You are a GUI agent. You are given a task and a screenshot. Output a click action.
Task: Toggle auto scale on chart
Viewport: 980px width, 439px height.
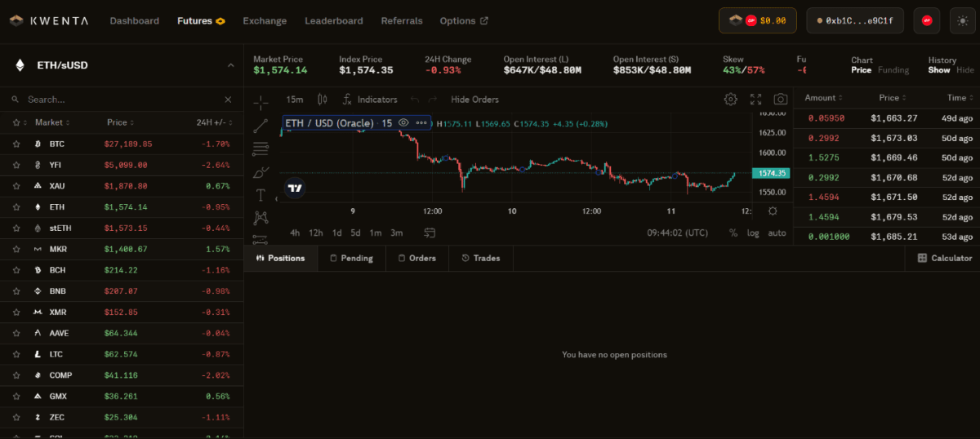[x=777, y=233]
